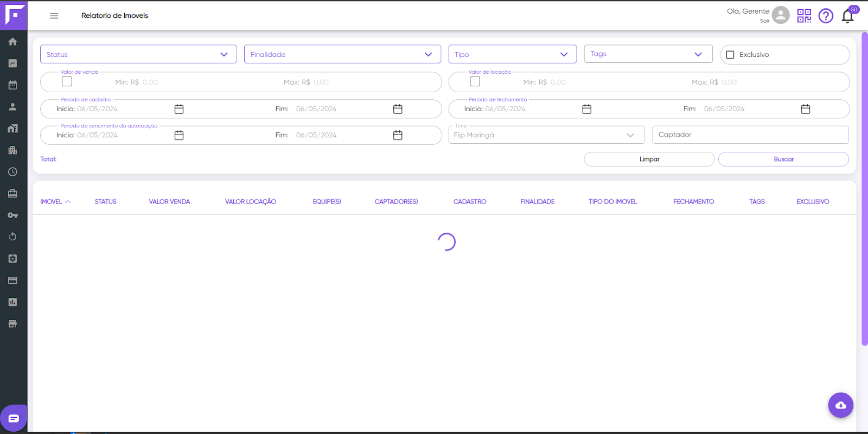
Task: Sort by EQUIPE(S) column header
Action: [x=327, y=202]
